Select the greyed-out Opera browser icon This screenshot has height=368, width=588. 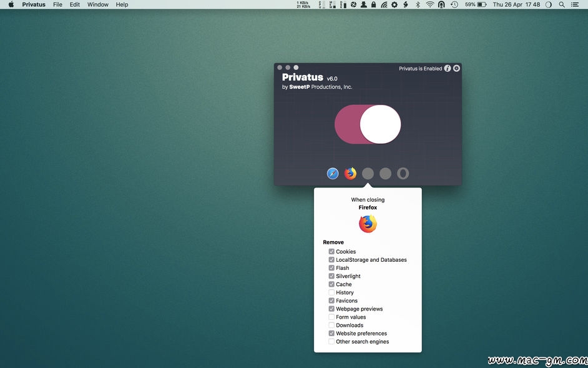click(403, 174)
